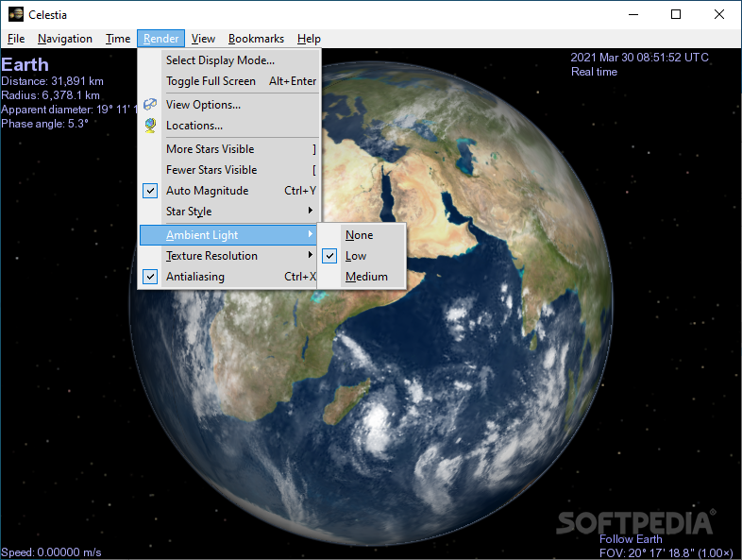Set ambient light to Medium
Screen dimensions: 742x560
[x=362, y=277]
